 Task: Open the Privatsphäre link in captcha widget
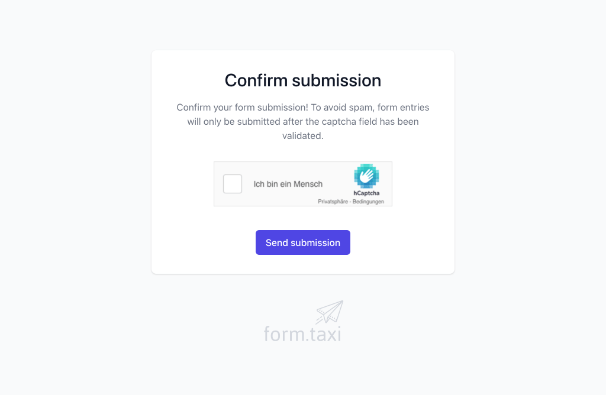[333, 201]
